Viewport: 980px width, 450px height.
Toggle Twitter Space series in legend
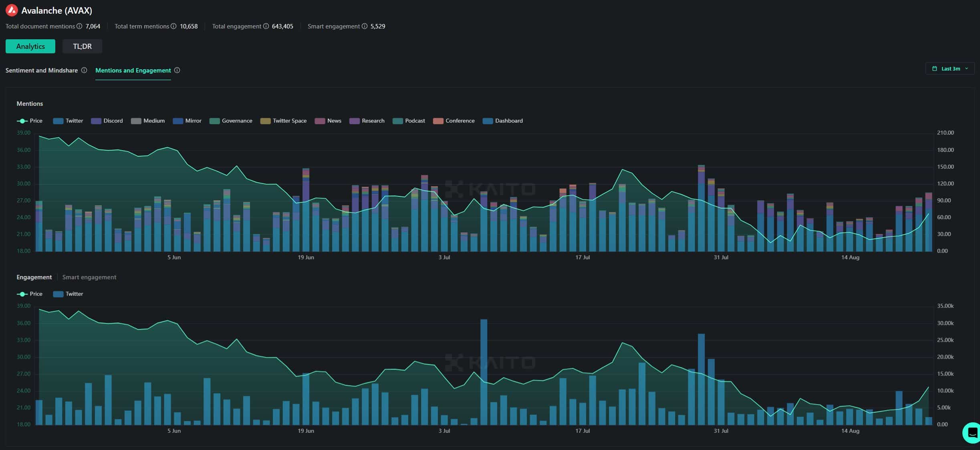click(283, 121)
